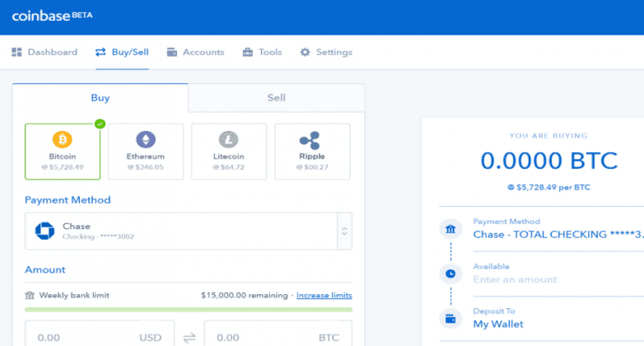This screenshot has width=644, height=346.
Task: Click the grey Litecoin coin icon
Action: click(229, 140)
